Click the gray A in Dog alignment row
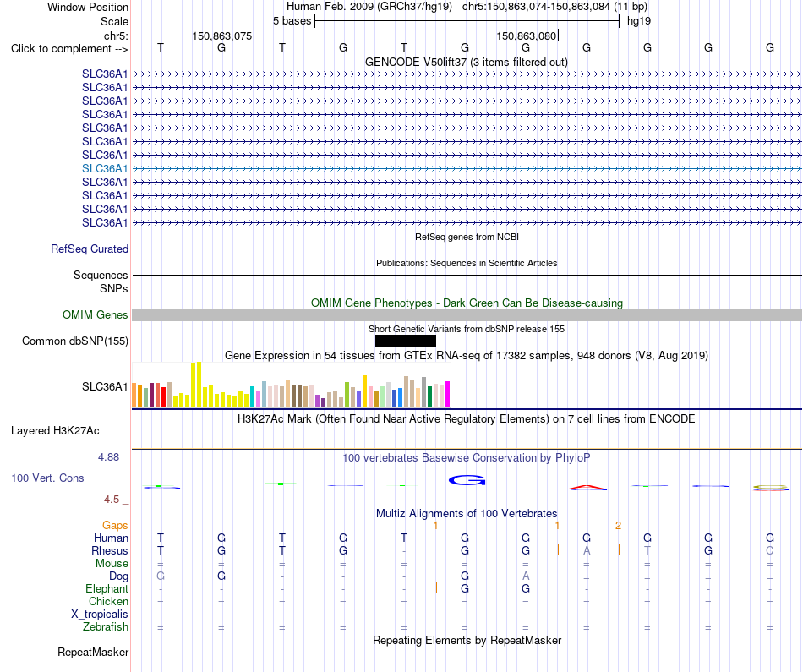This screenshot has width=803, height=672. [x=526, y=576]
